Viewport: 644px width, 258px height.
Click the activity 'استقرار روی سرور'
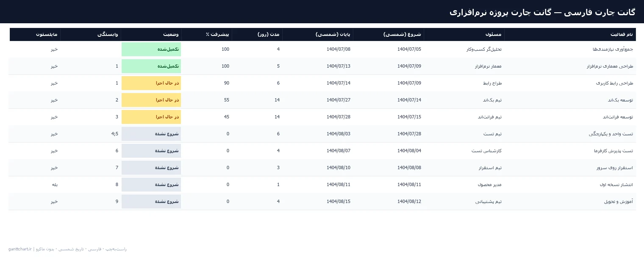pyautogui.click(x=614, y=167)
